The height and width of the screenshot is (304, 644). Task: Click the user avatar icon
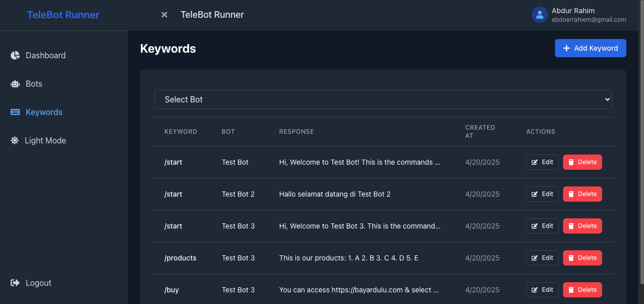540,15
